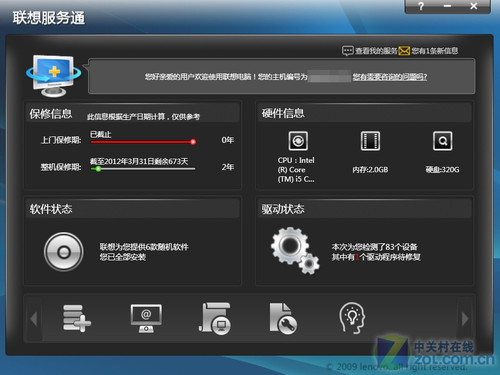Select 整机保修期 label

[61, 167]
